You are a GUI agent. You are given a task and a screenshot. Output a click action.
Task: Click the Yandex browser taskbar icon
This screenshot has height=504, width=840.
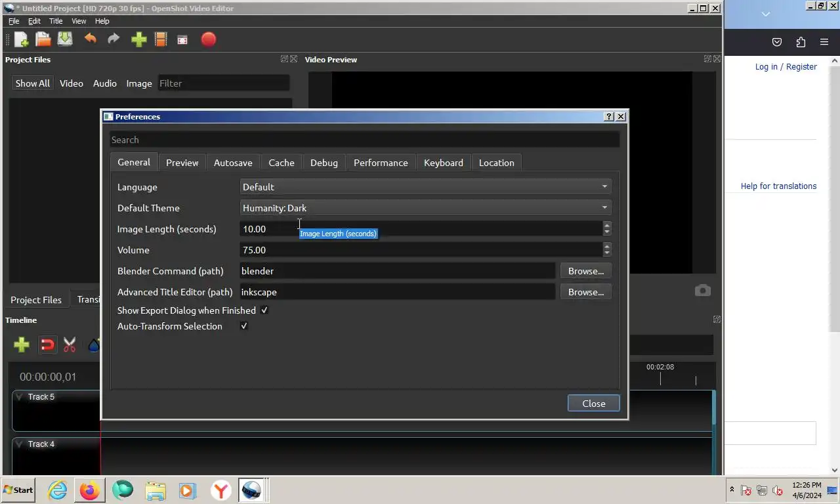(x=221, y=490)
